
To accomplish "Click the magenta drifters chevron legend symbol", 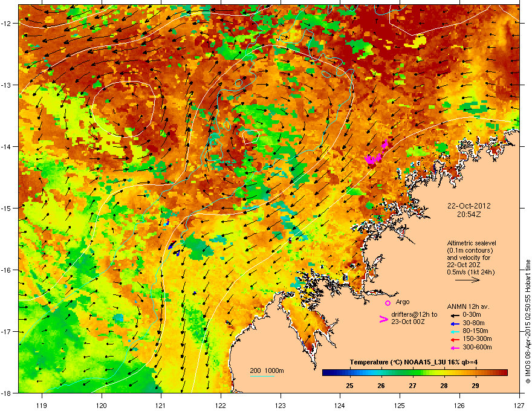I will point(383,319).
